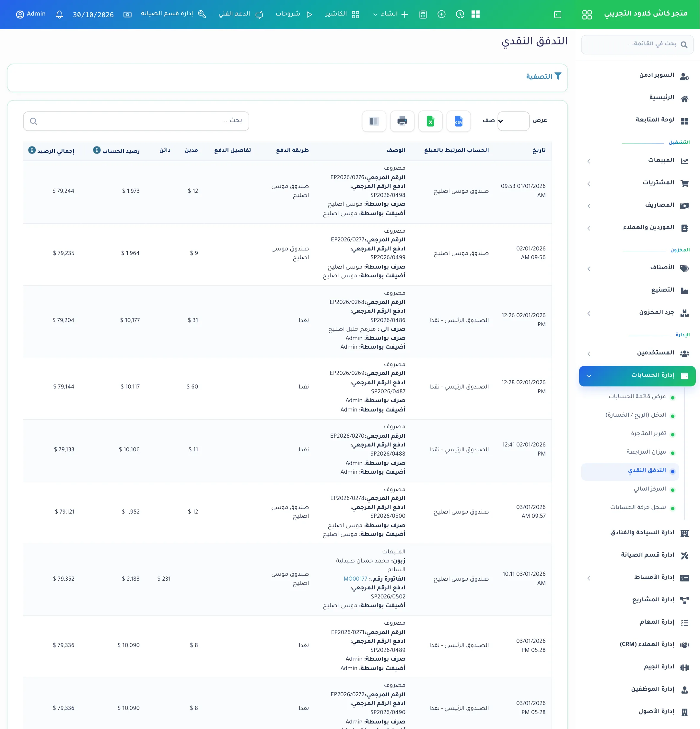Screen dimensions: 700x729
Task: Click sidebar menu search field
Action: click(637, 44)
